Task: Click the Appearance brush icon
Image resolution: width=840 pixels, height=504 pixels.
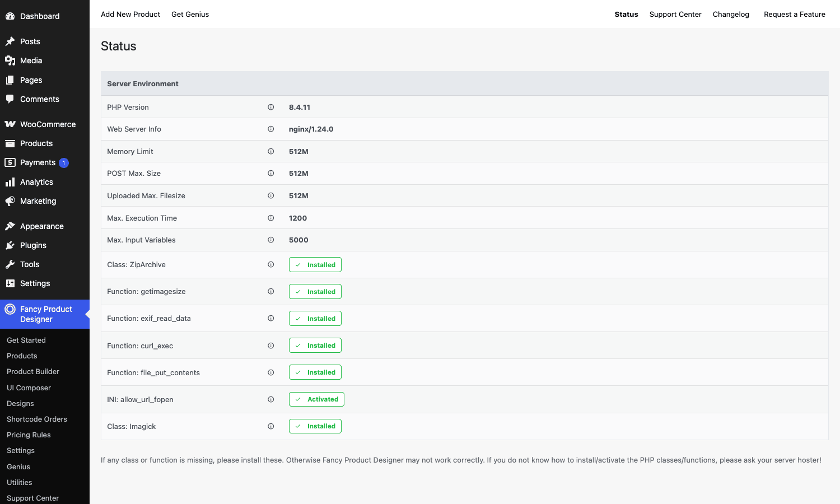Action: [x=10, y=226]
